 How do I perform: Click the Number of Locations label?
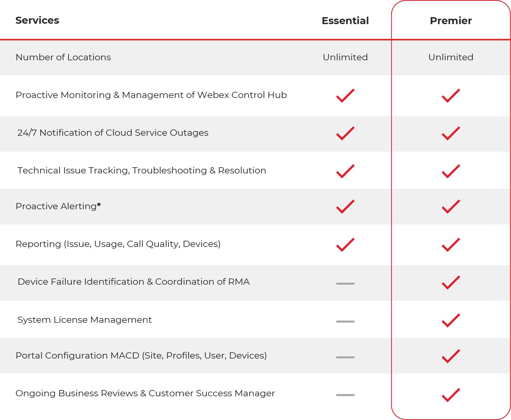63,57
